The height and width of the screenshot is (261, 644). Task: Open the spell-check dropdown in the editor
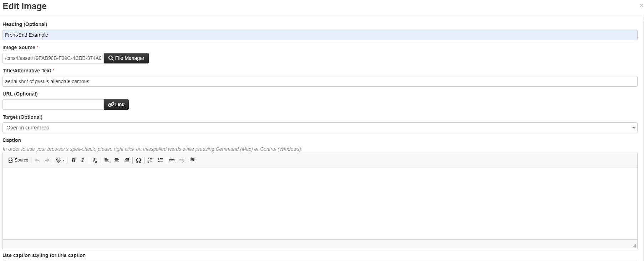[x=60, y=160]
